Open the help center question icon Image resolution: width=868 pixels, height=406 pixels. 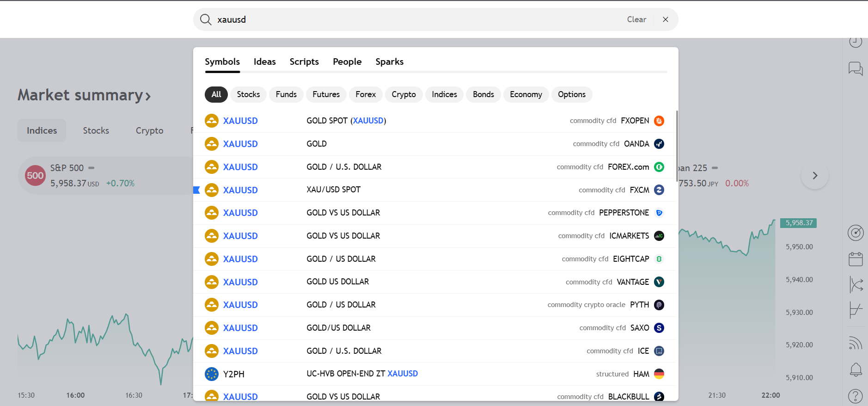click(x=856, y=396)
